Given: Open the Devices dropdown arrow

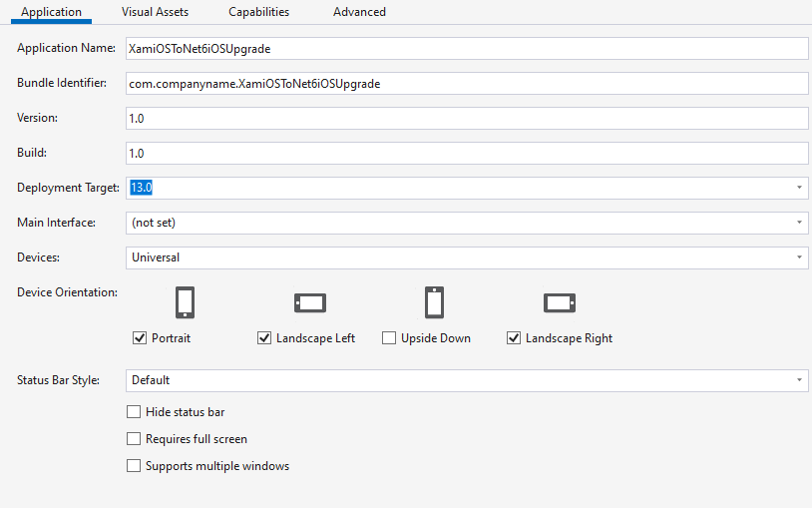Looking at the screenshot, I should point(799,257).
